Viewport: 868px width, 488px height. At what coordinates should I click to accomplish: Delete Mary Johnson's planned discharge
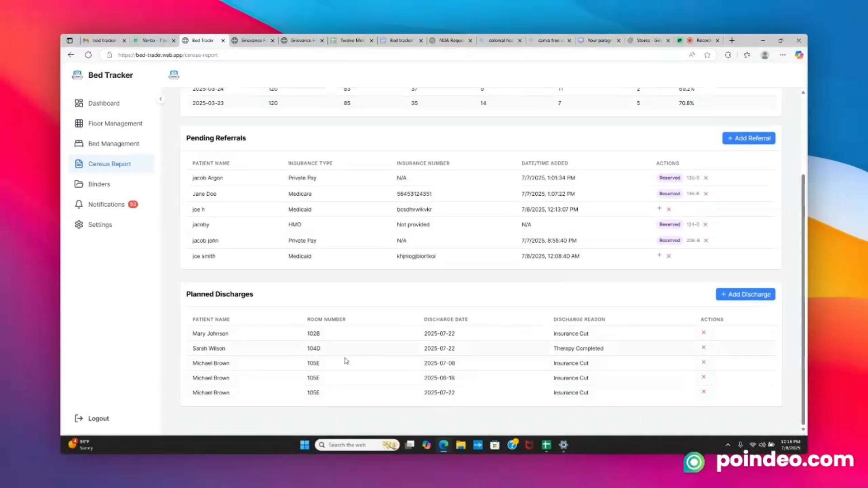coord(703,333)
